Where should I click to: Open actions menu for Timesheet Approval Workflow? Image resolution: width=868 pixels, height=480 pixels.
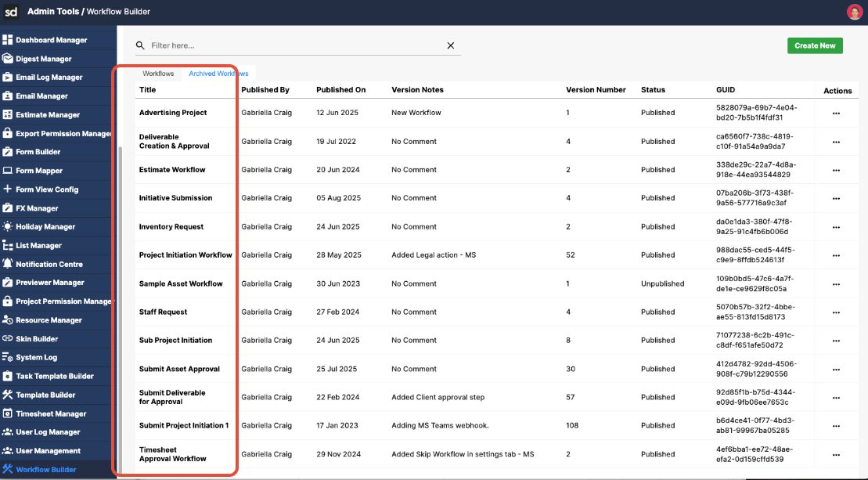click(x=836, y=454)
